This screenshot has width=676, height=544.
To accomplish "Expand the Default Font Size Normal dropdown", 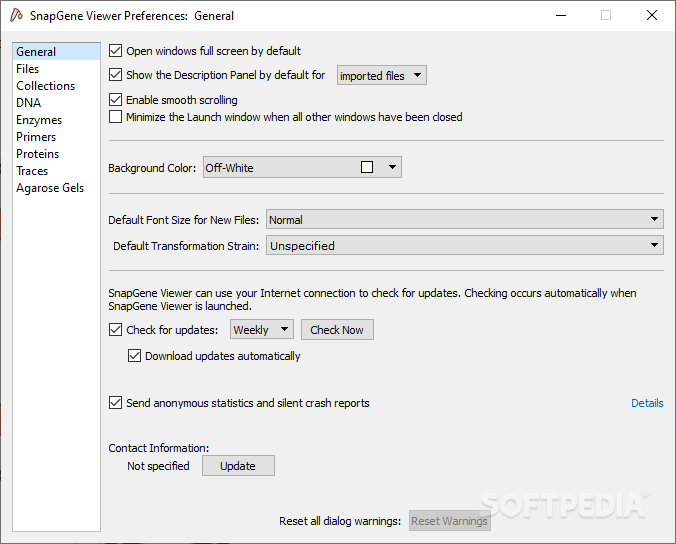I will [465, 219].
